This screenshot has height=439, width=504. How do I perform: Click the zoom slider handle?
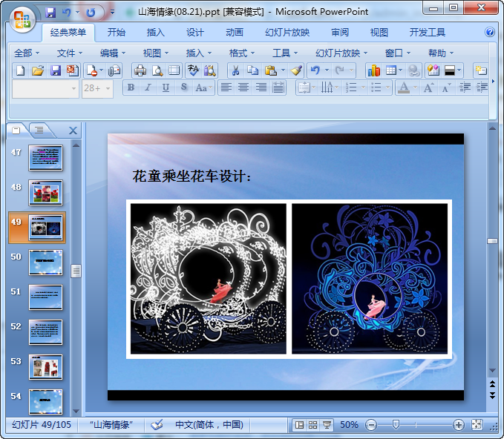point(396,425)
